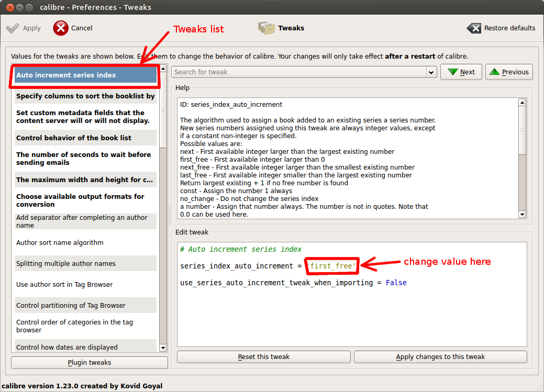
Task: Select Set custom metadata fields tweak
Action: coord(86,117)
